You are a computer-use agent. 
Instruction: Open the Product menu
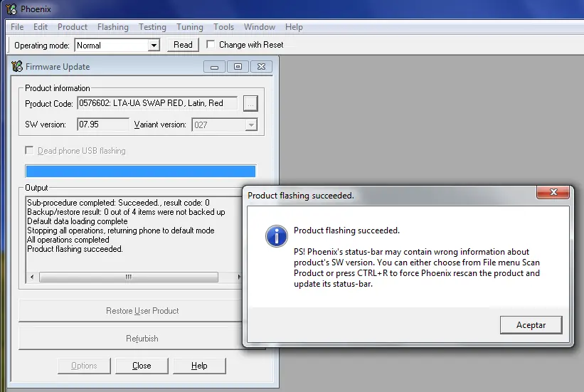click(73, 27)
